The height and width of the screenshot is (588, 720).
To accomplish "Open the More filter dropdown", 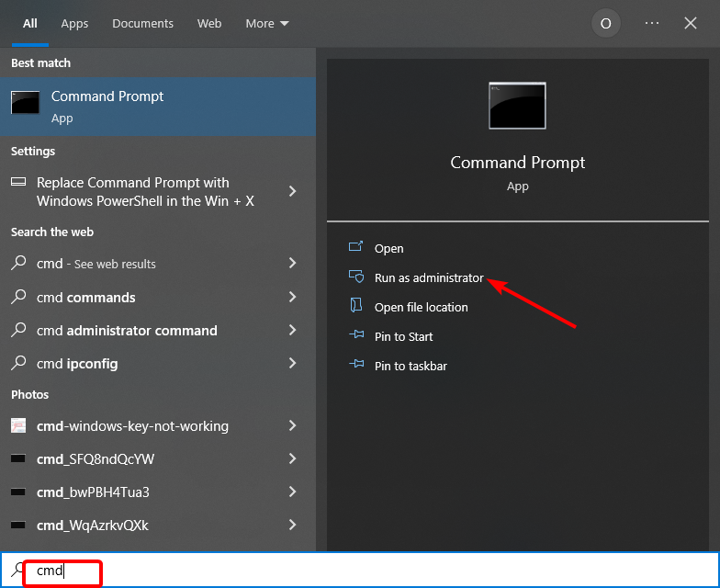I will coord(267,24).
